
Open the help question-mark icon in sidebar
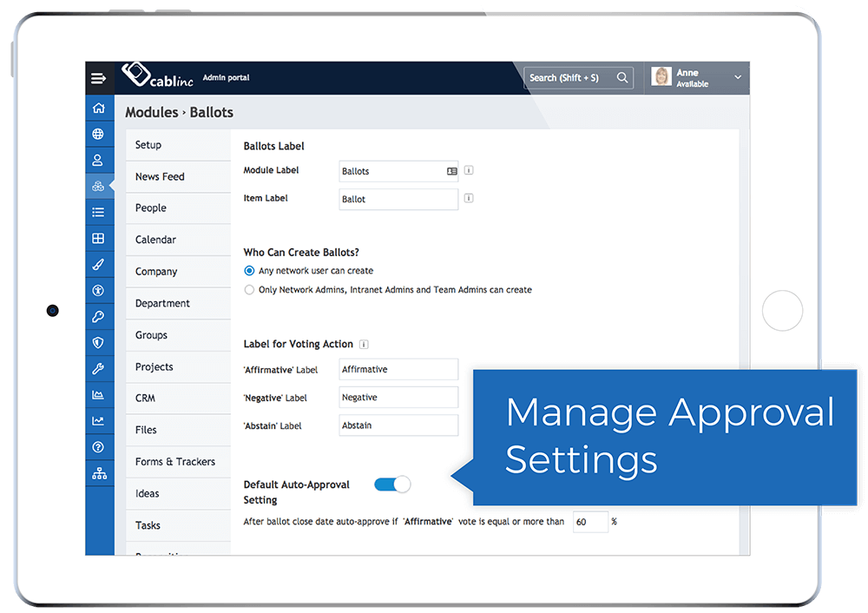(x=99, y=446)
